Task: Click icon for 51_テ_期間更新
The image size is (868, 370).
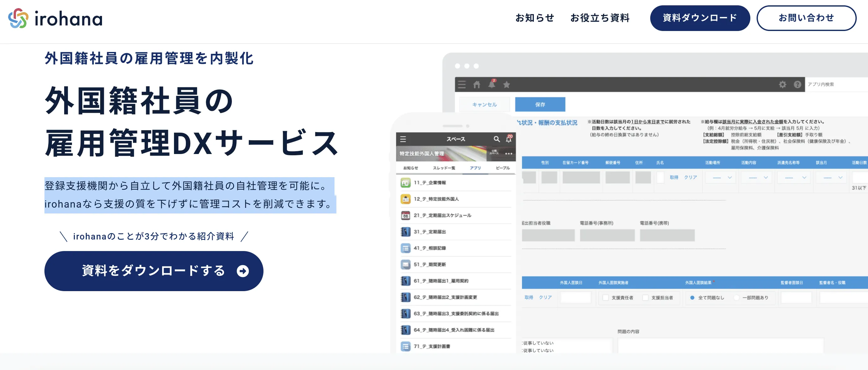Action: tap(405, 265)
